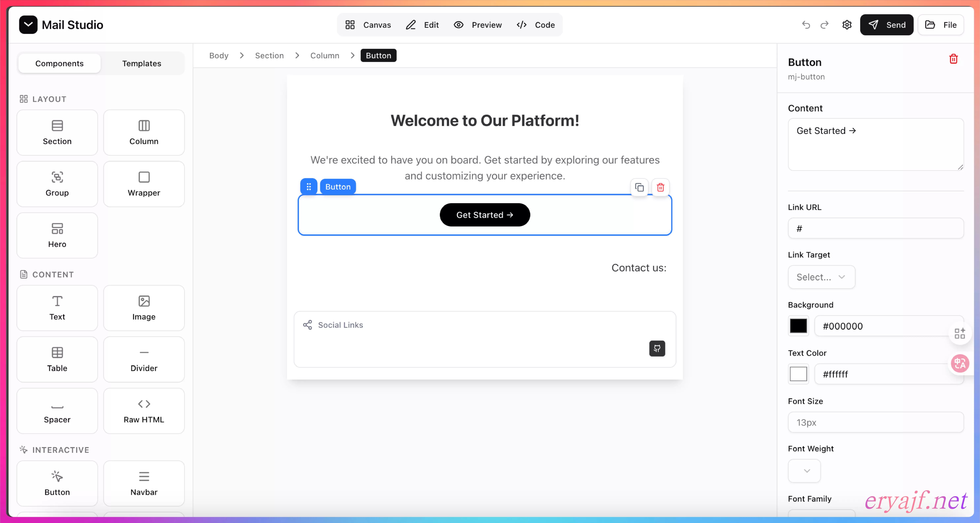This screenshot has height=523, width=980.
Task: Click the undo arrow icon
Action: 806,25
